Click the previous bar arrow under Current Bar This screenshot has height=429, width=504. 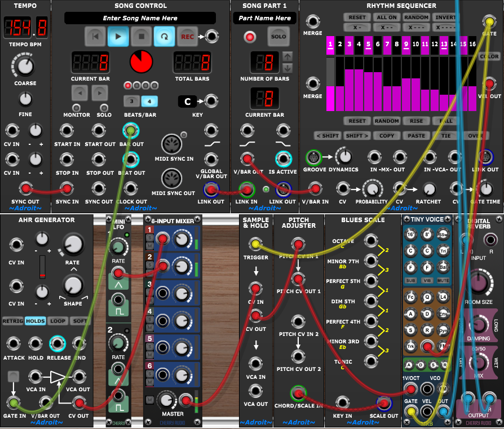click(79, 93)
